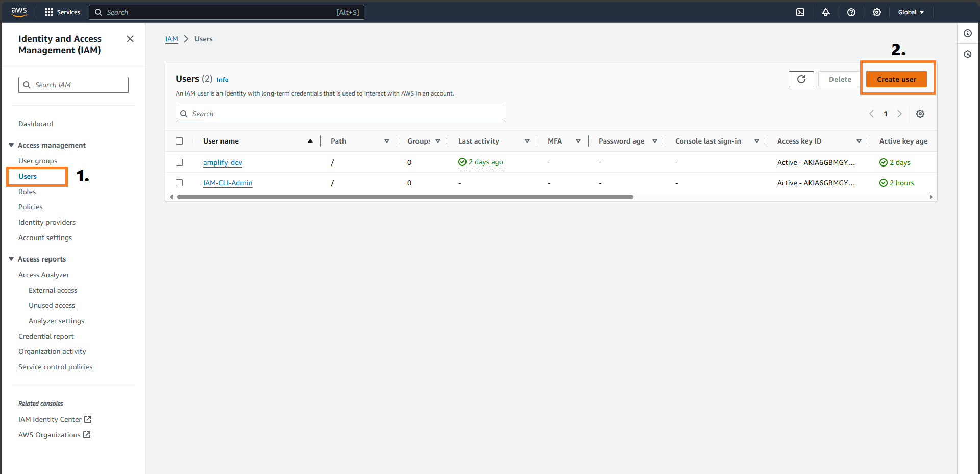This screenshot has height=474, width=980.
Task: Open the Global region dropdown
Action: coord(911,12)
